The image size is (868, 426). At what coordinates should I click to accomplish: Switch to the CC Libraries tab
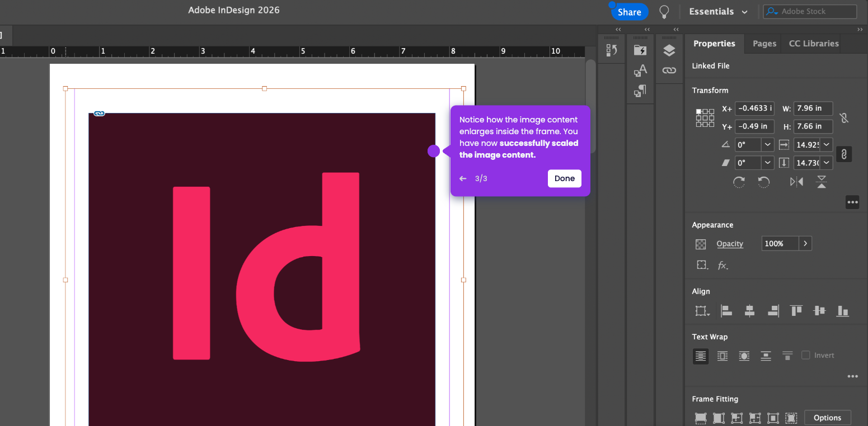813,44
